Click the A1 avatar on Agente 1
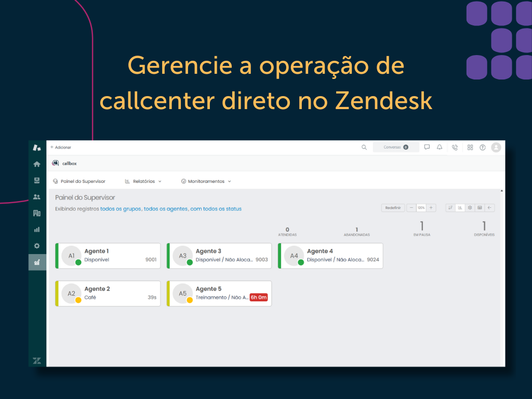Image resolution: width=532 pixels, height=399 pixels. [71, 256]
